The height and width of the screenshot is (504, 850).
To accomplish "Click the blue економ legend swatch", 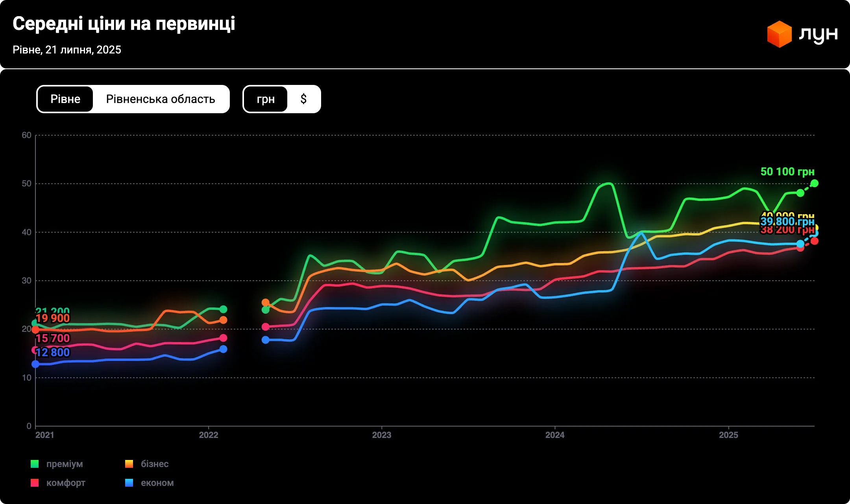I will (129, 483).
